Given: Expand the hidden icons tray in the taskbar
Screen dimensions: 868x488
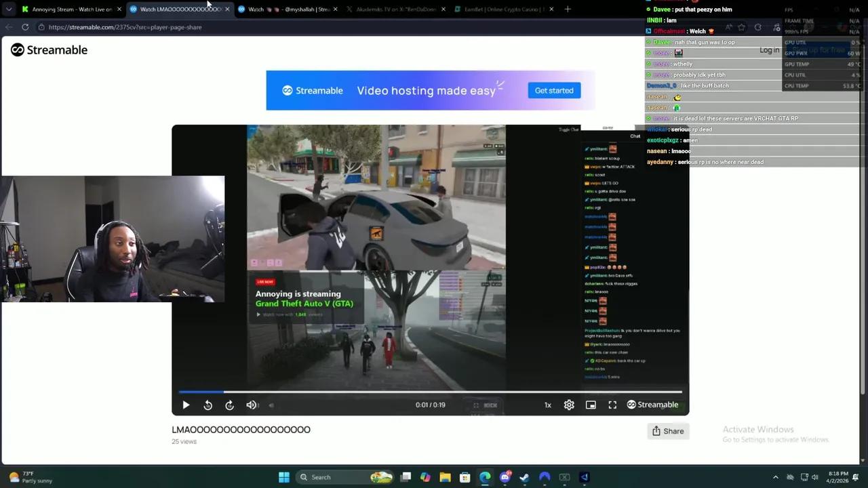Looking at the screenshot, I should click(775, 477).
